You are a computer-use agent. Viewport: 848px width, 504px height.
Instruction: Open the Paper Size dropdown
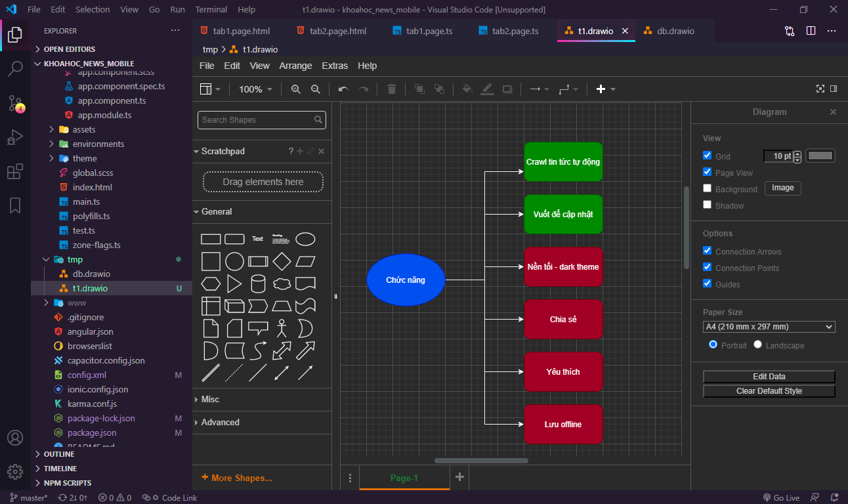tap(769, 327)
